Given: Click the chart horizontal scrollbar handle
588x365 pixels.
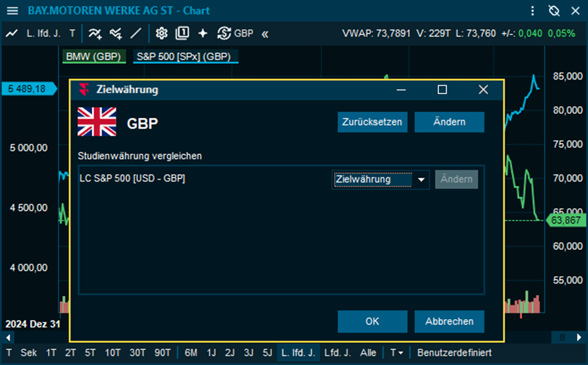Looking at the screenshot, I should [562, 337].
